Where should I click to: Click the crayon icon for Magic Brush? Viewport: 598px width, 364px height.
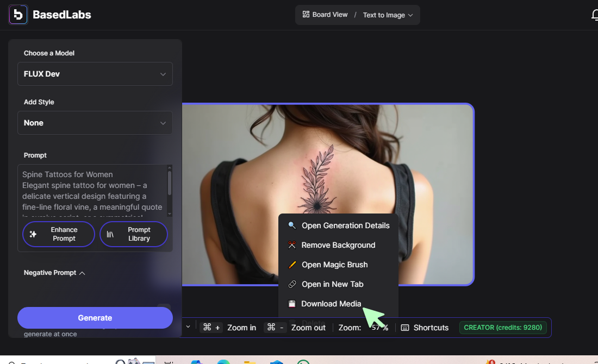click(x=292, y=265)
